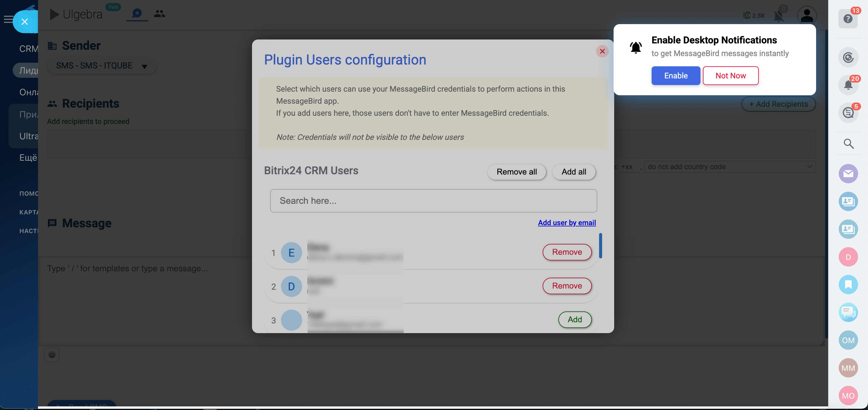Image resolution: width=868 pixels, height=410 pixels.
Task: Dismiss notifications with Not Now
Action: pyautogui.click(x=730, y=75)
